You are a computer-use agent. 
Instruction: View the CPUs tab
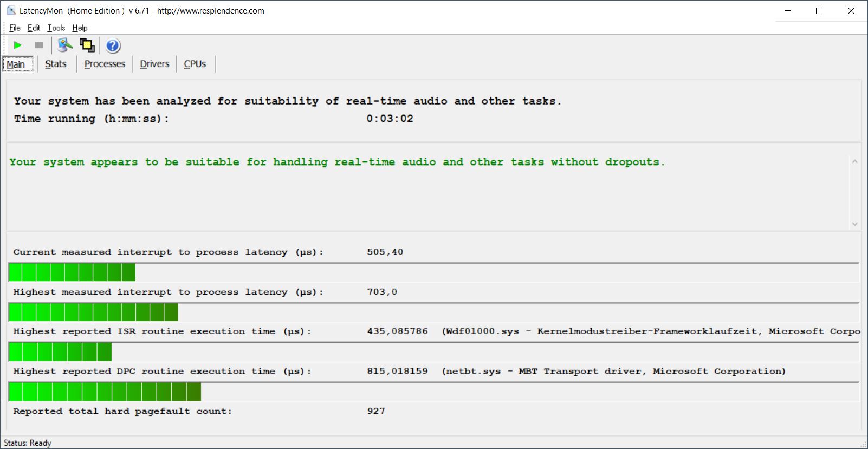pyautogui.click(x=195, y=64)
